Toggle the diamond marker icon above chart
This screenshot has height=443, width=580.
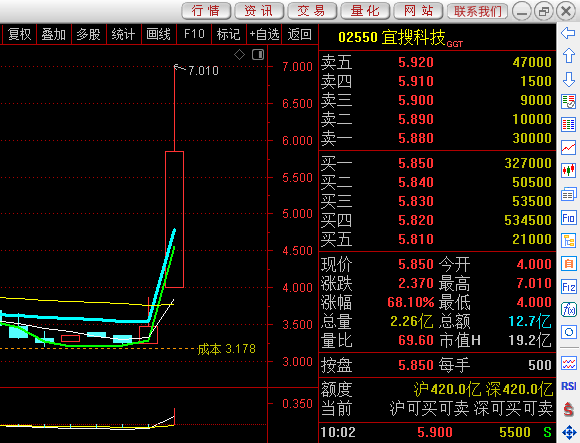[239, 55]
